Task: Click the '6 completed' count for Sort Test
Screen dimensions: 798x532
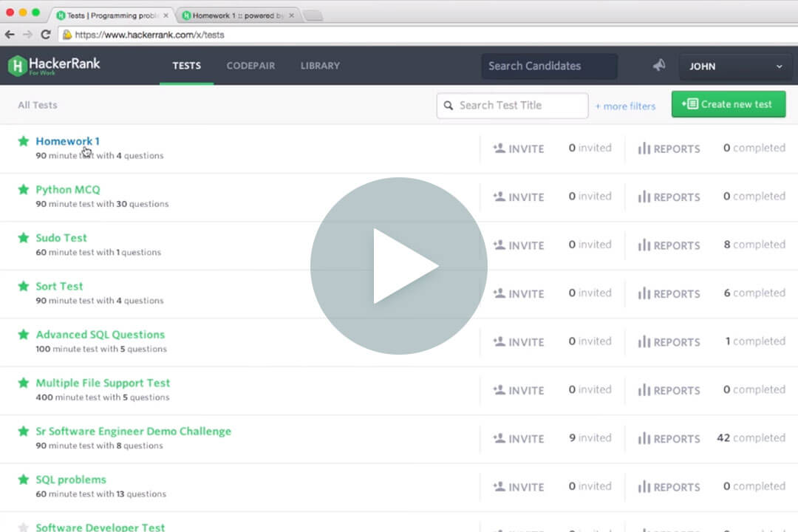Action: pyautogui.click(x=754, y=293)
